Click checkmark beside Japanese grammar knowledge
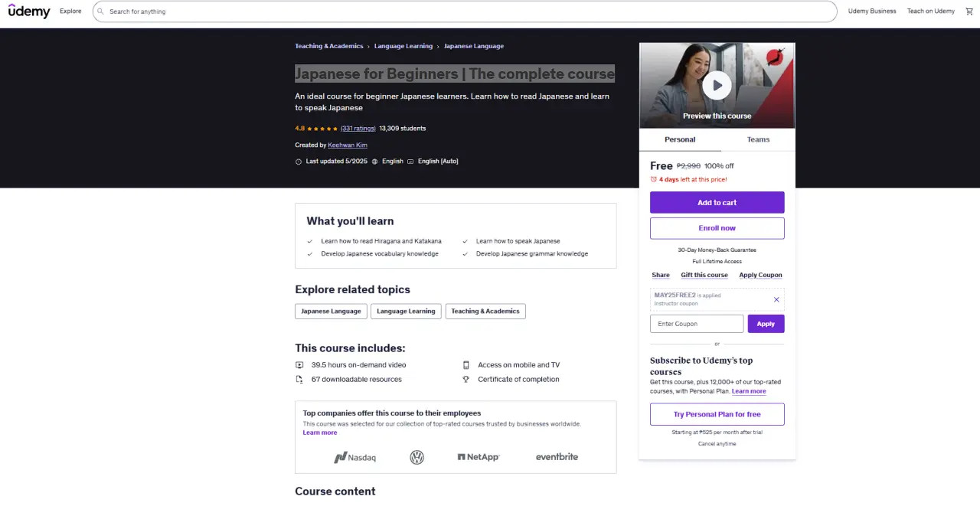 click(465, 253)
